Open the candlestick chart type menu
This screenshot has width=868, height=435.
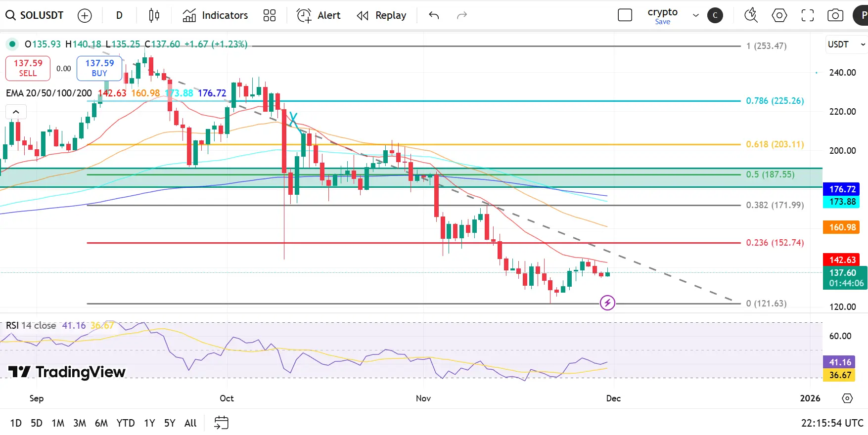coord(154,16)
